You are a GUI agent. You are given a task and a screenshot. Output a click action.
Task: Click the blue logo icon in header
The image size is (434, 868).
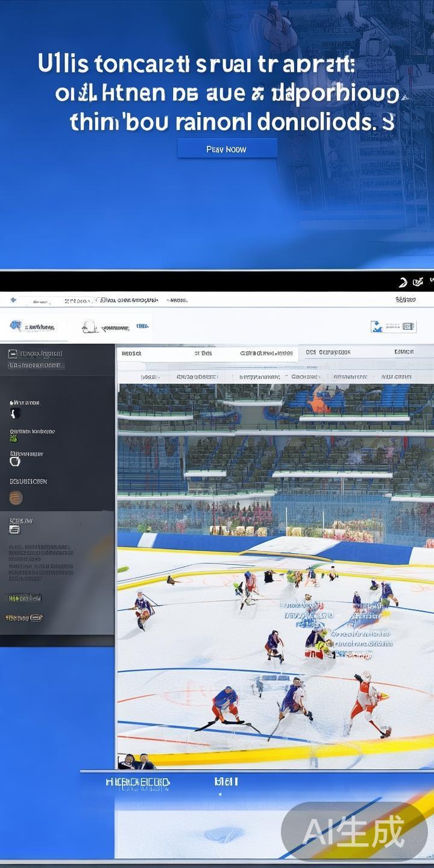point(16,325)
